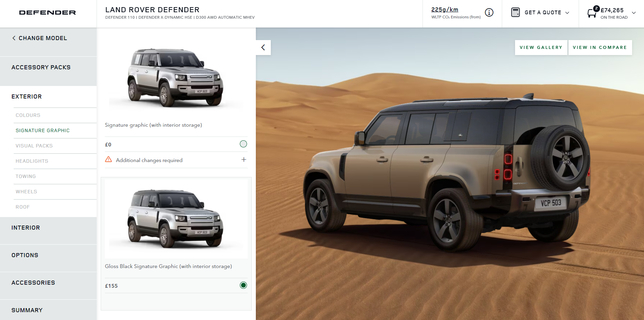Open the Summary section
This screenshot has width=644, height=320.
click(27, 310)
